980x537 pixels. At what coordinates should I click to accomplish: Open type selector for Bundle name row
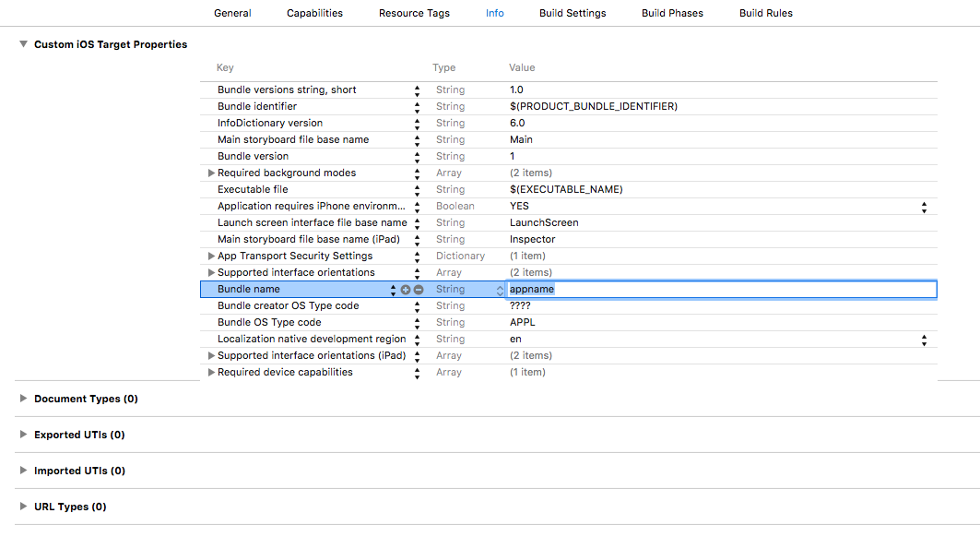pyautogui.click(x=501, y=290)
